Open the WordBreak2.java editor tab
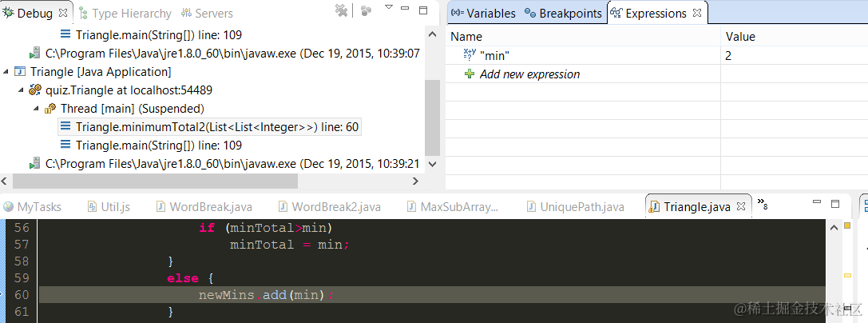This screenshot has width=868, height=323. (330, 207)
